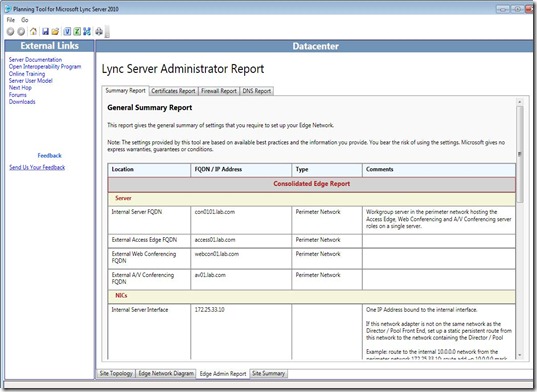Click the External Web Conferencing FQDN cell
This screenshot has width=537, height=392.
[149, 258]
